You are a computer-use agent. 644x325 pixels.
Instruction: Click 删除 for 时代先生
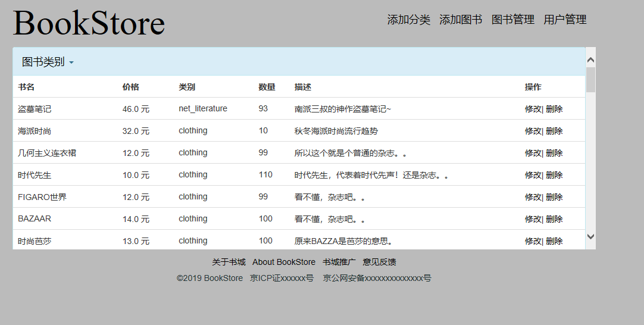[554, 175]
